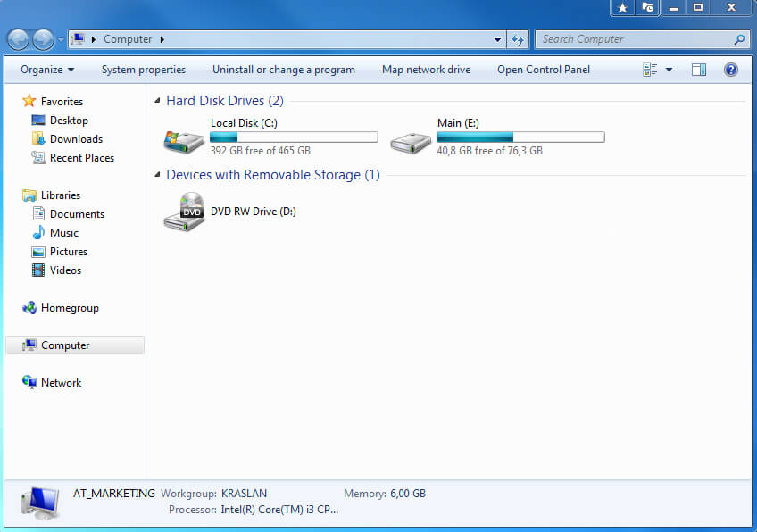The height and width of the screenshot is (532, 757).
Task: Select the DVD RW Drive (D:) icon
Action: click(x=184, y=212)
